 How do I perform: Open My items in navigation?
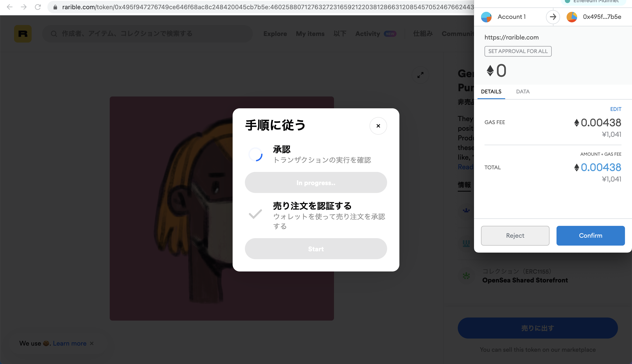coord(310,34)
